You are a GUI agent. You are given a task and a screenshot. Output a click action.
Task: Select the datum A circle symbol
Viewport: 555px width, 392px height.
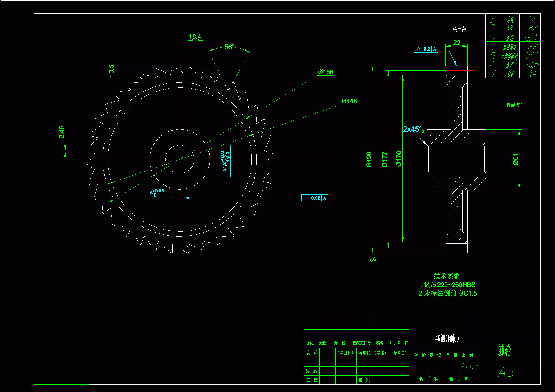pyautogui.click(x=373, y=259)
